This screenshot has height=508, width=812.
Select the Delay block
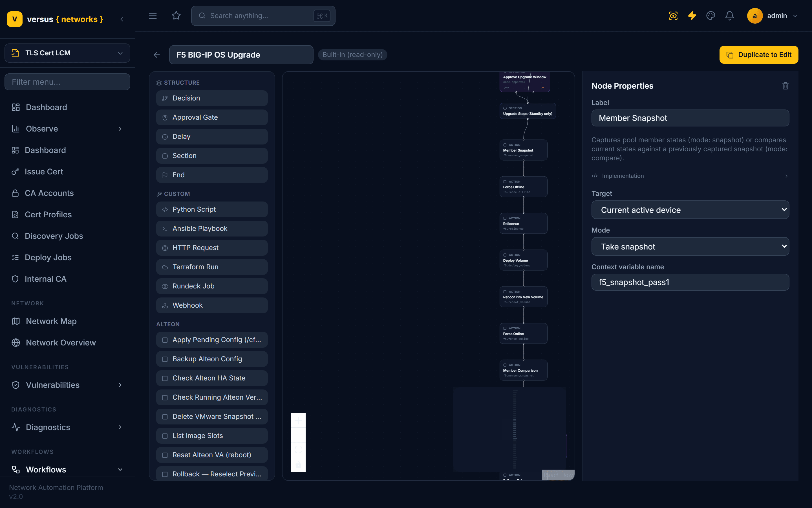pyautogui.click(x=212, y=136)
